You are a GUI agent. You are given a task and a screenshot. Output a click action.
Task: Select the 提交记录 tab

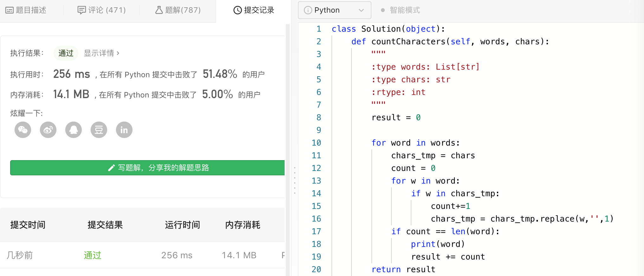(x=254, y=10)
